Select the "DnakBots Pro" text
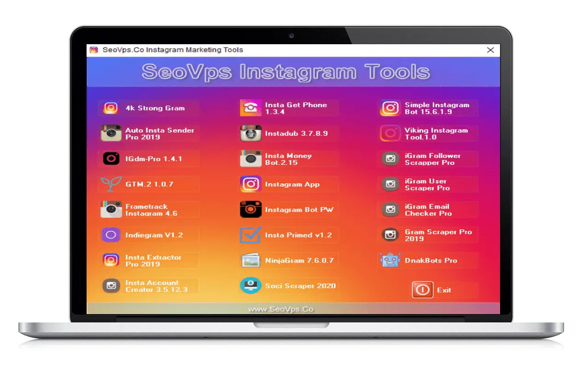This screenshot has height=368, width=588. coord(431,260)
